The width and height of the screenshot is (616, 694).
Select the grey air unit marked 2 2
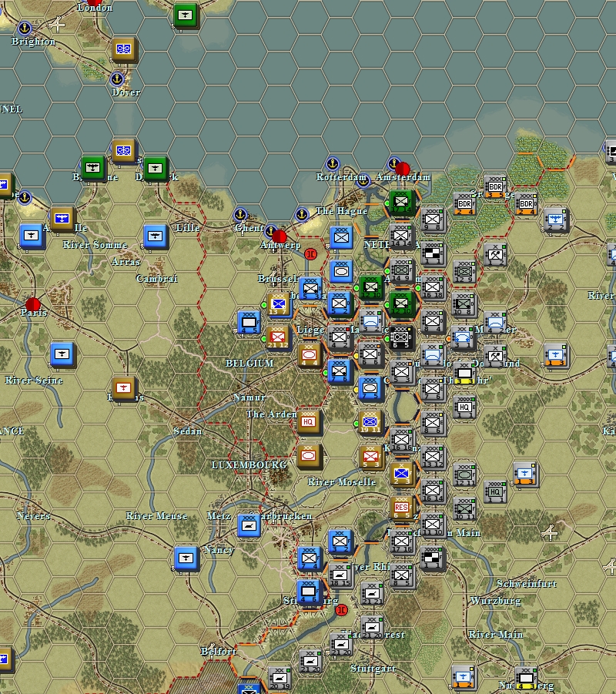pos(556,220)
